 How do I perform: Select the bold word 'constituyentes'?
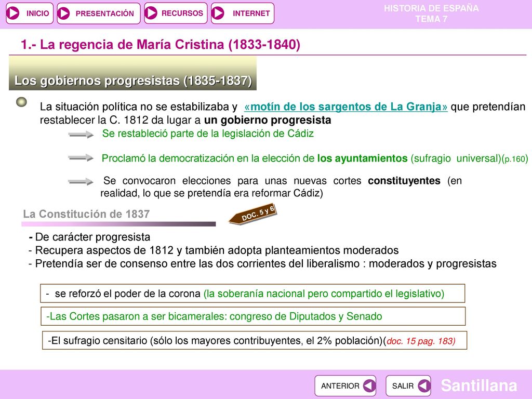coord(404,180)
